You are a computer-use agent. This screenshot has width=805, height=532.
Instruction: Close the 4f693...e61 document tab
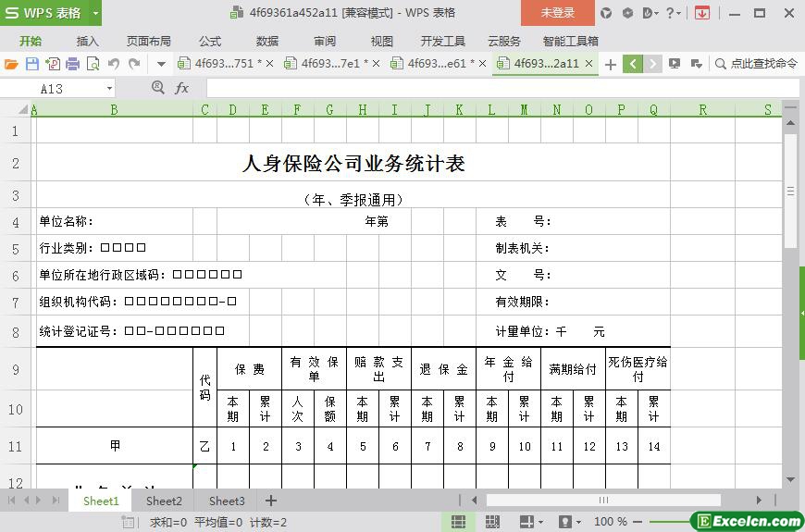click(482, 64)
